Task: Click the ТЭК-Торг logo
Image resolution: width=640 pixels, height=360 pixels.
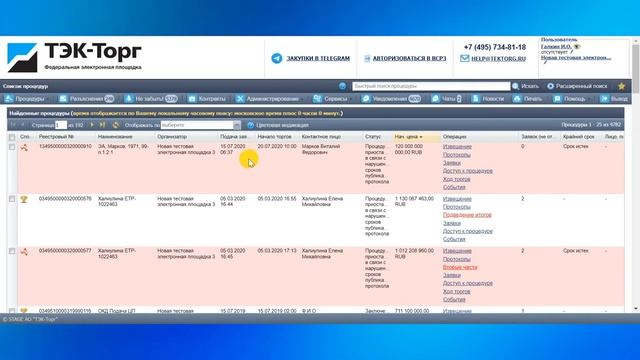Action: 74,57
